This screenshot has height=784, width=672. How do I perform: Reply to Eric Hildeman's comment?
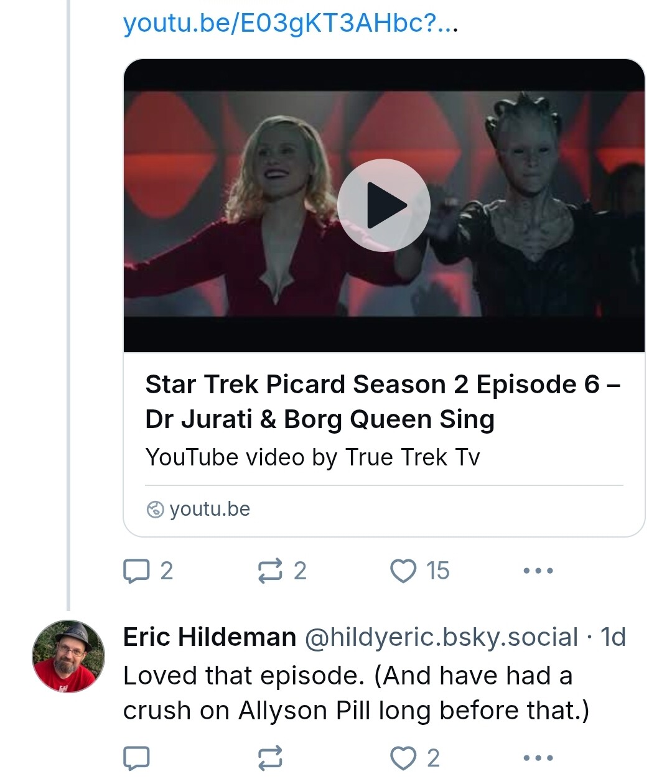pos(137,758)
